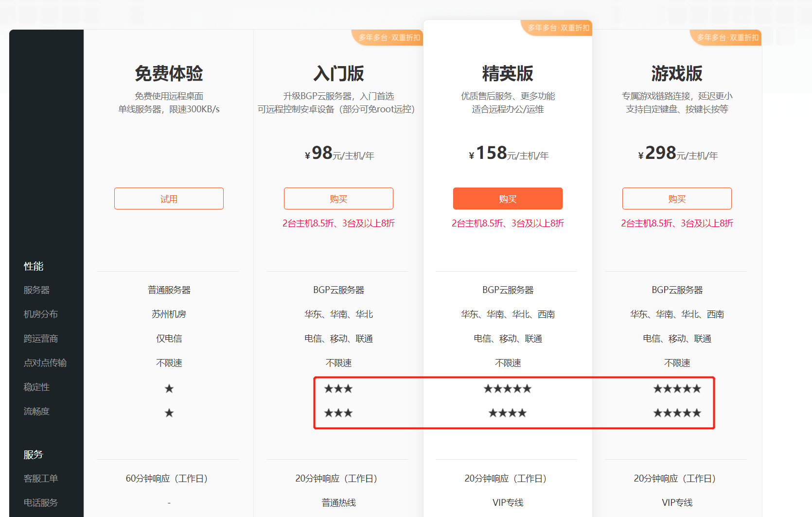812x517 pixels.
Task: Click 支持自定键盘、按键长按等 description
Action: (x=677, y=109)
